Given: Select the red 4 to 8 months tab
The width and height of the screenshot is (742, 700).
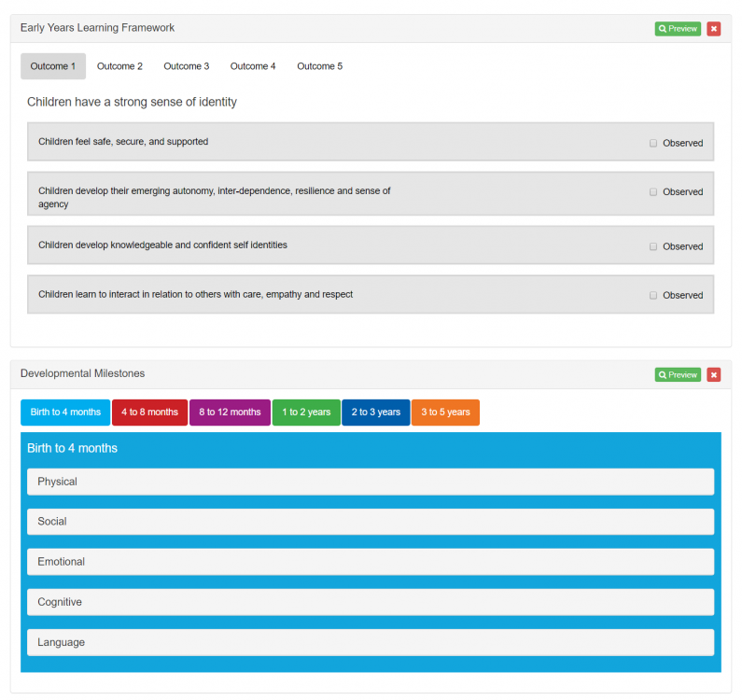Looking at the screenshot, I should [149, 413].
